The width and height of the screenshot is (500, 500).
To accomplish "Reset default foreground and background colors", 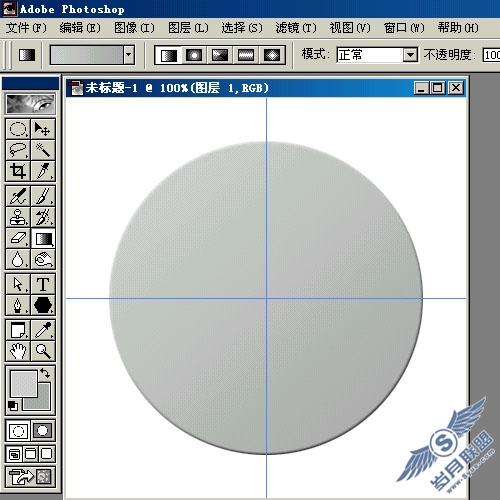I will (x=13, y=406).
